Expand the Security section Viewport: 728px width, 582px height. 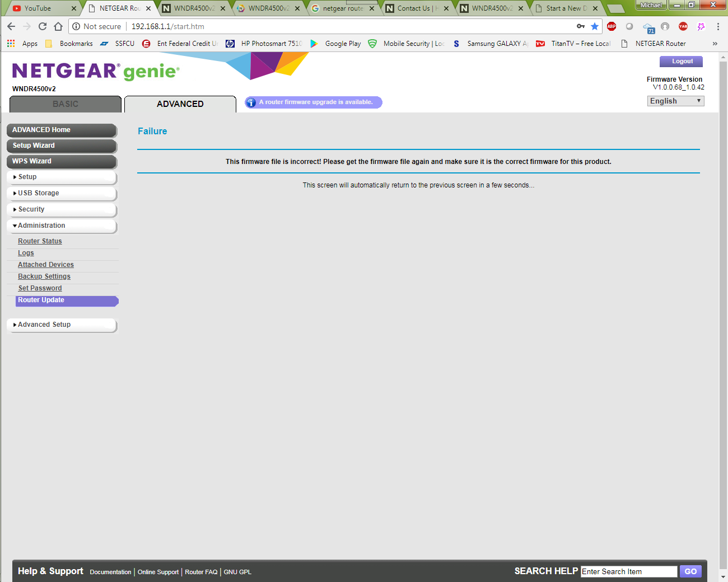(x=62, y=209)
